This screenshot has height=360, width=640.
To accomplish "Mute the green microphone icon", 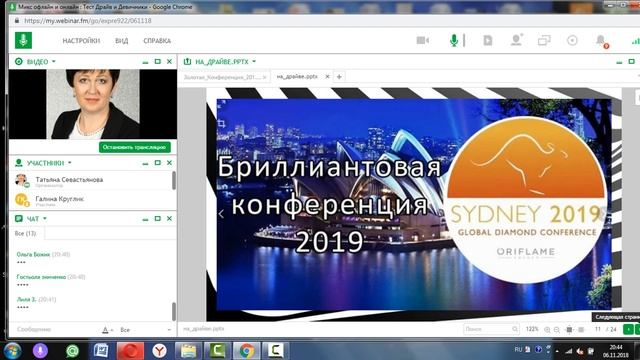I will coord(453,40).
